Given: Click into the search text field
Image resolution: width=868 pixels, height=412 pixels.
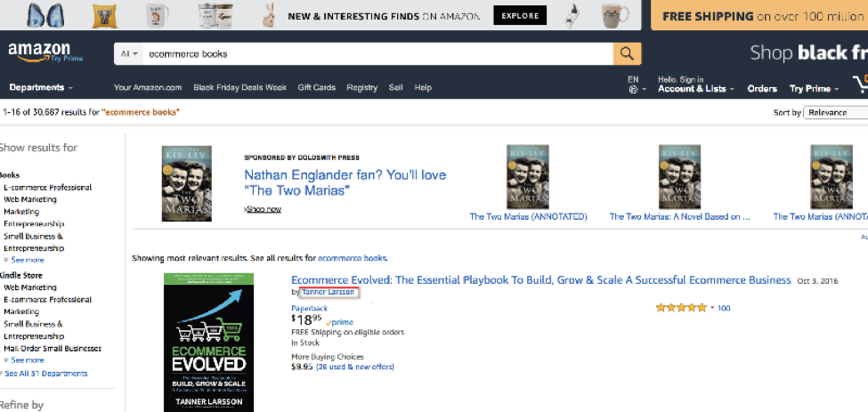Looking at the screenshot, I should pyautogui.click(x=374, y=54).
